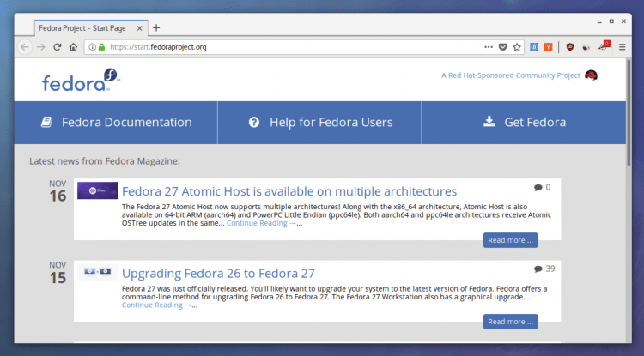
Task: Click the Atomic Host article thumbnail
Action: point(97,190)
